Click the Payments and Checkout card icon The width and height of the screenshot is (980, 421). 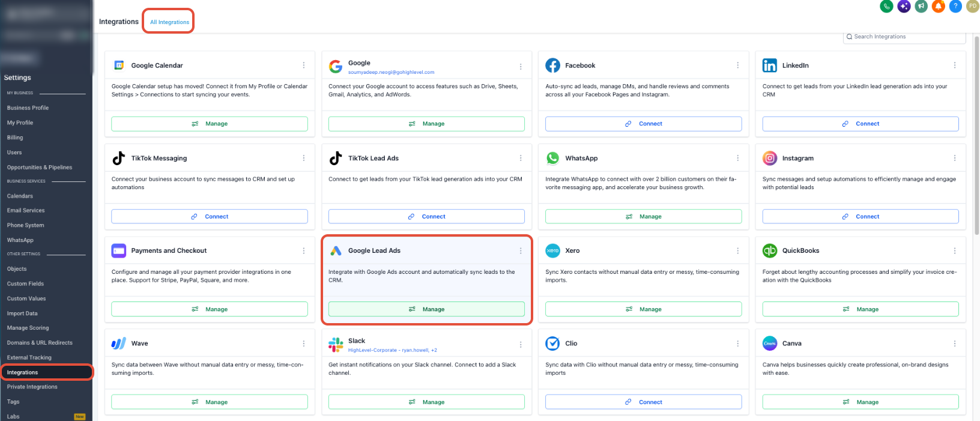click(119, 250)
